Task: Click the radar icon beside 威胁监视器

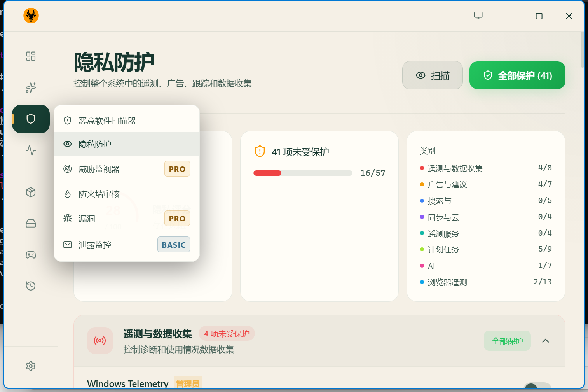Action: click(68, 169)
